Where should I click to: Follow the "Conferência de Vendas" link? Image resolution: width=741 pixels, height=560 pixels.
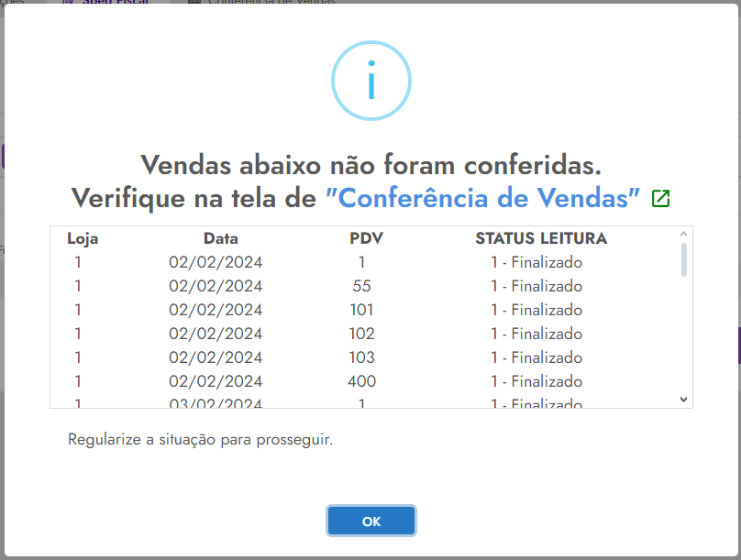pyautogui.click(x=482, y=198)
